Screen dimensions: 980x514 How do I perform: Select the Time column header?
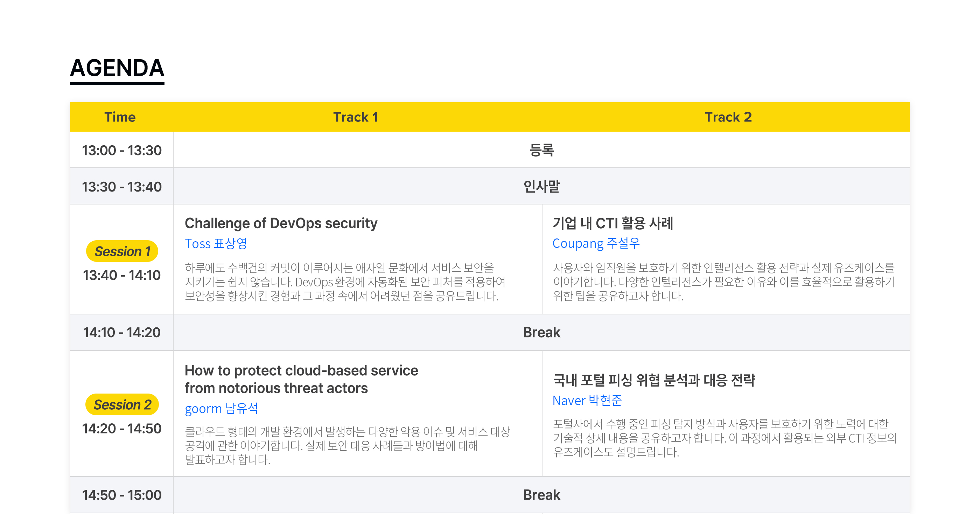coord(120,117)
